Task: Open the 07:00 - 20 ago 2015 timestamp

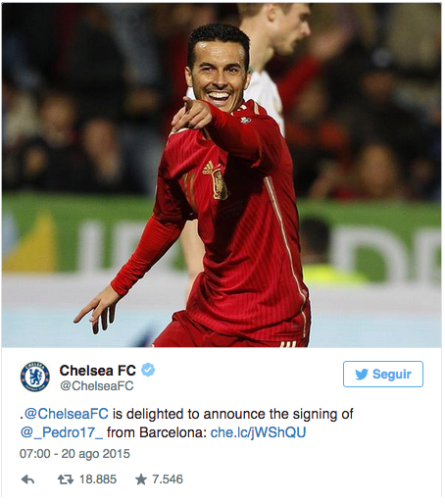Action: (74, 454)
